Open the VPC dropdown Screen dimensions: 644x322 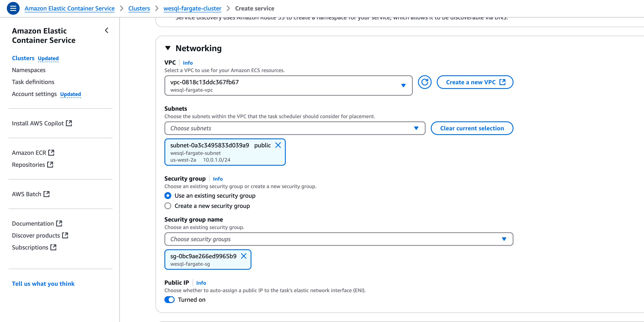point(288,86)
